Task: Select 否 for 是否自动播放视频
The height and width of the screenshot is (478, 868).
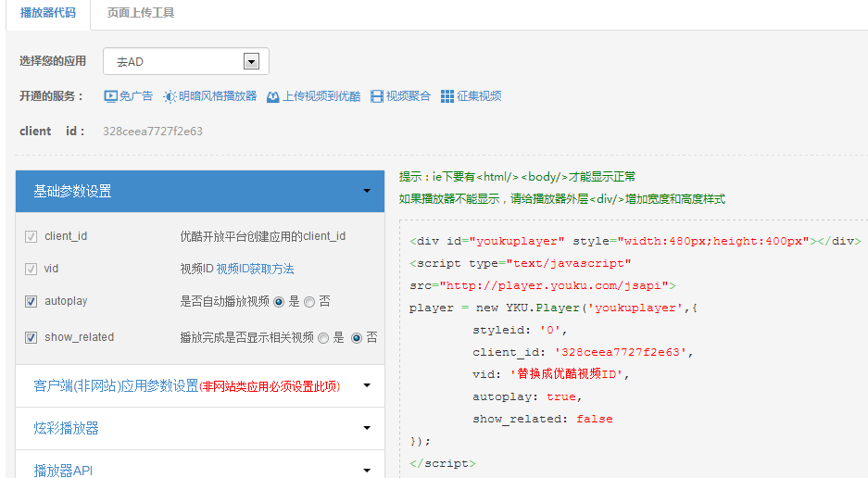Action: coord(309,302)
